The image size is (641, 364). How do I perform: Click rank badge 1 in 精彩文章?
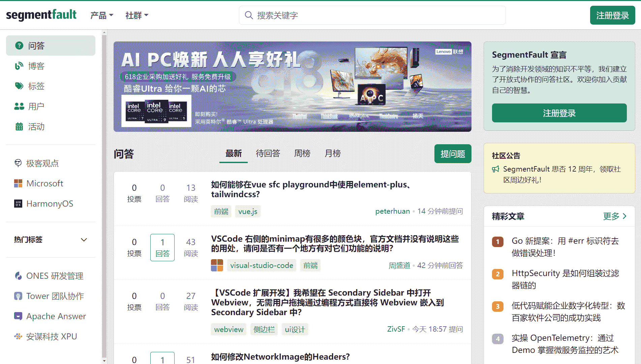click(x=498, y=242)
